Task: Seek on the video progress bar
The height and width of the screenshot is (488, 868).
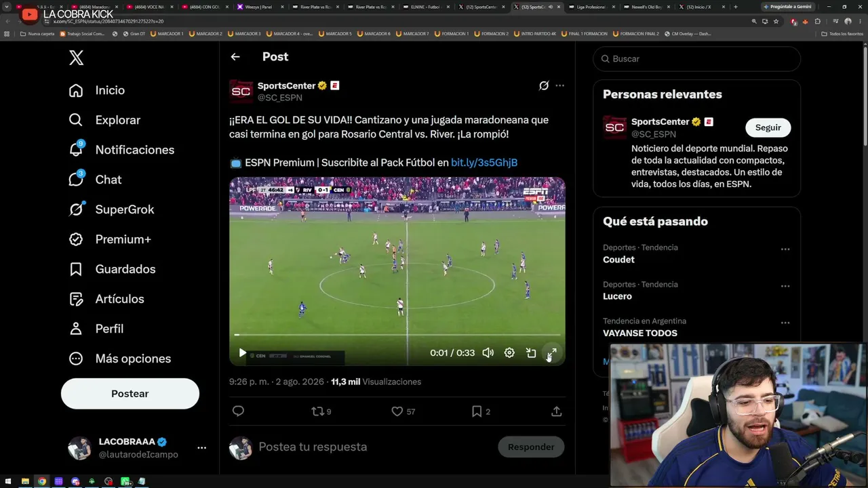Action: [397, 335]
